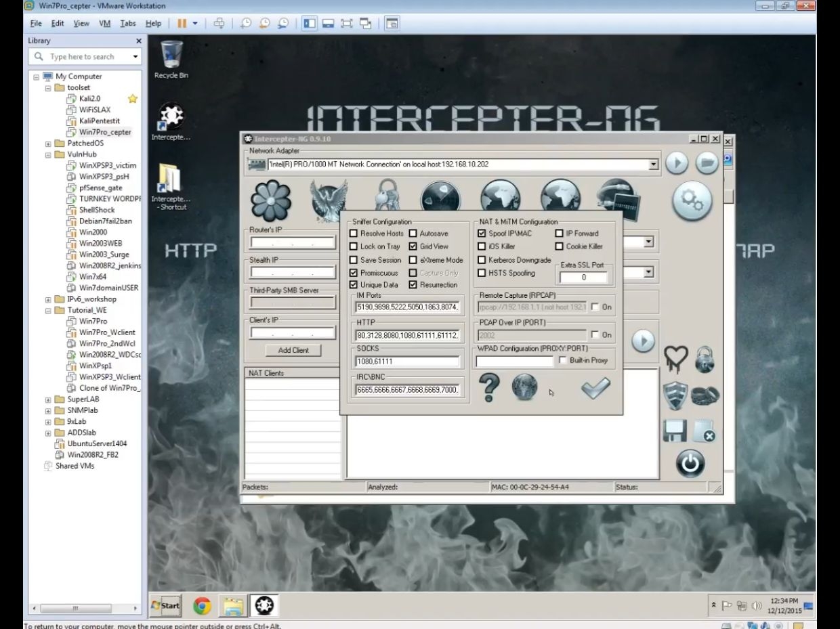The width and height of the screenshot is (840, 629).
Task: Click the Windows Start button
Action: [166, 606]
